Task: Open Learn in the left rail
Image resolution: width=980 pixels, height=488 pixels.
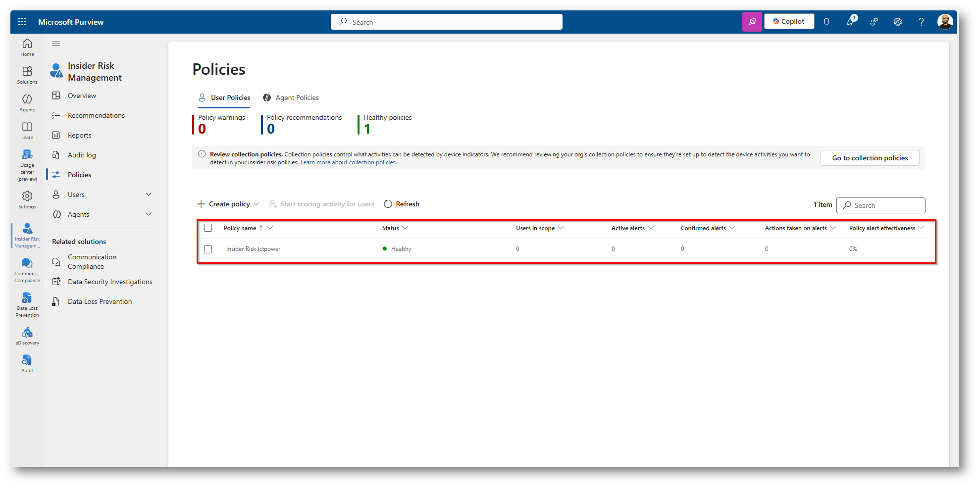Action: click(x=27, y=131)
